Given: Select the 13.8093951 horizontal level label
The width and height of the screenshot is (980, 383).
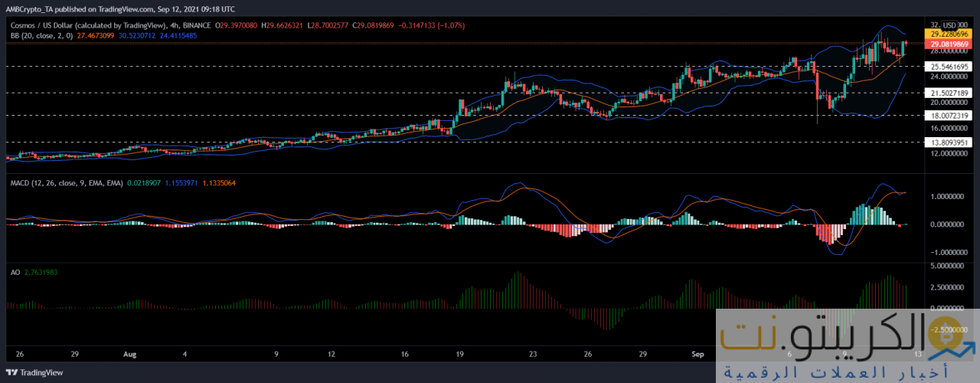Looking at the screenshot, I should click(x=949, y=142).
